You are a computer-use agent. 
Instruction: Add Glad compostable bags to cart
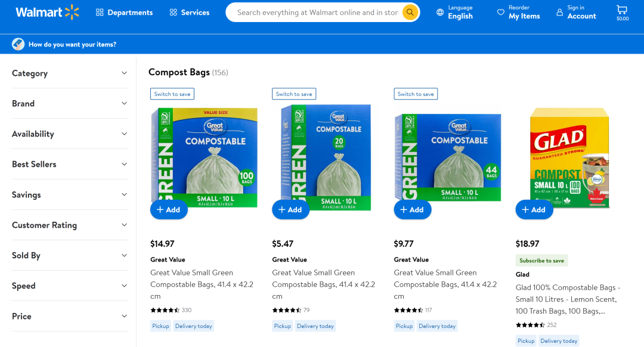[534, 210]
